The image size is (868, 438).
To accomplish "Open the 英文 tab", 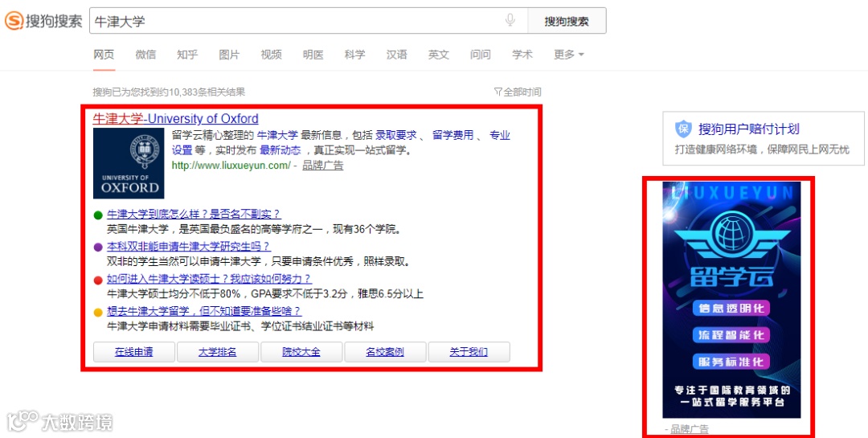I will [439, 55].
